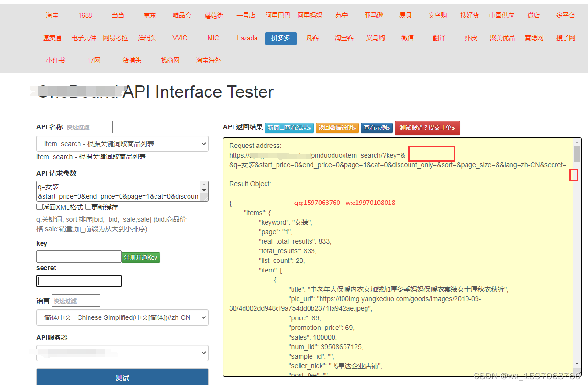Click the 查看示例 button
The image size is (588, 385).
click(377, 128)
